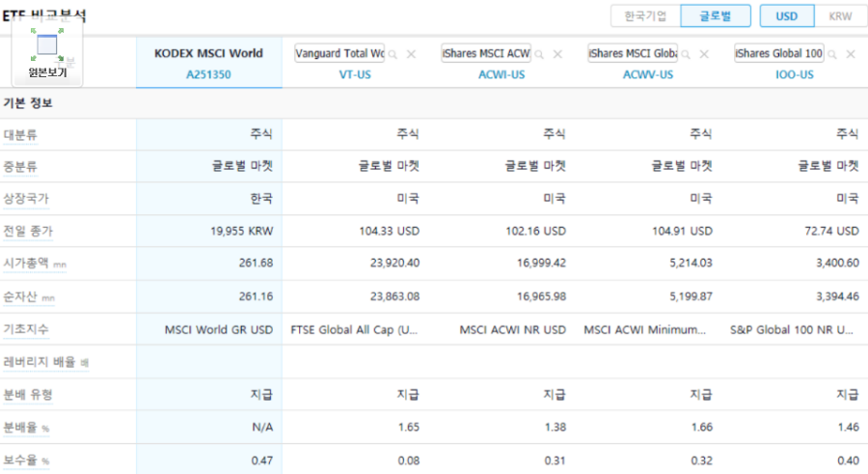Click the 분배 유형 row label
This screenshot has height=474, width=868.
point(28,395)
